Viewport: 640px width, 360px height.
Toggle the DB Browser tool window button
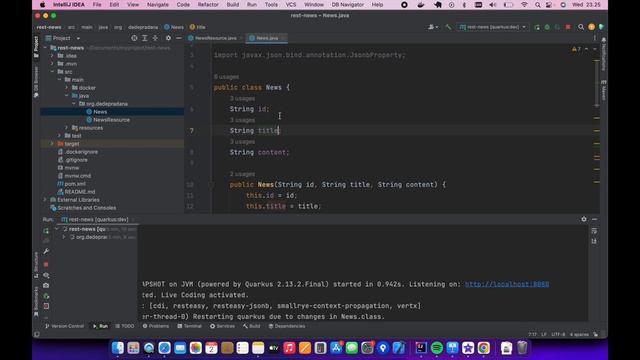tap(36, 82)
